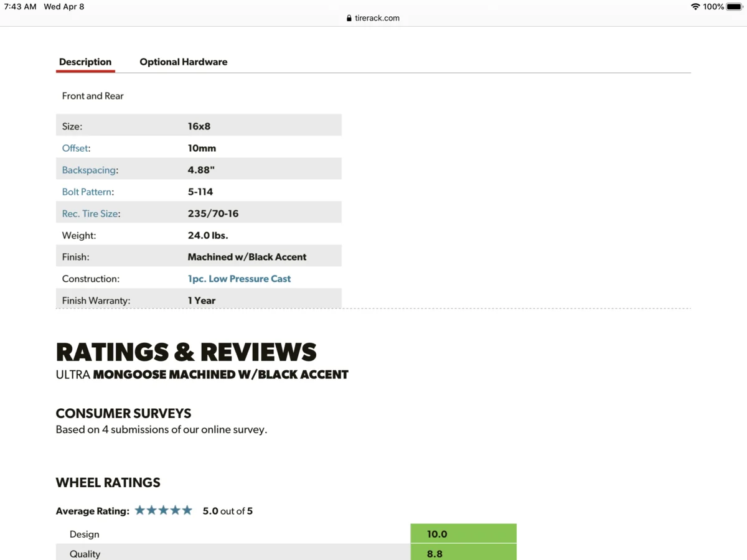Click the Quality rating bar 8.8
Screen dimensions: 747x560
[464, 553]
